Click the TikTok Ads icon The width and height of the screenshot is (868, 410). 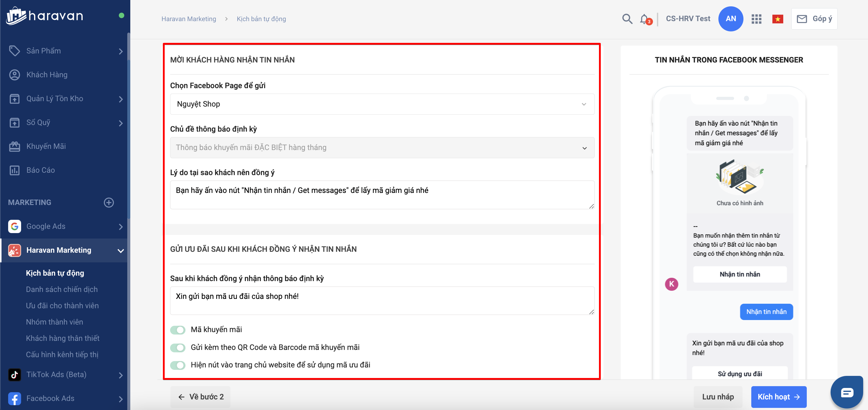(x=14, y=375)
